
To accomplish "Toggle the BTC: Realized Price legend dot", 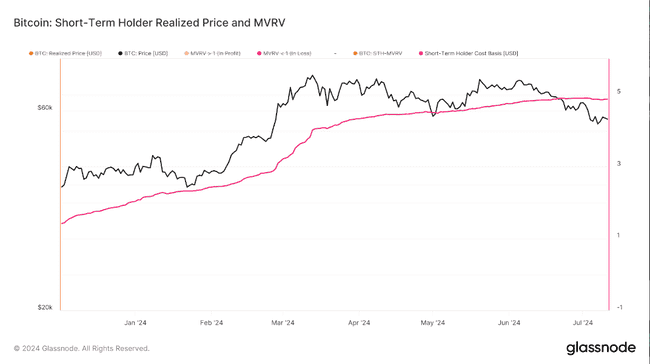I will pos(31,53).
